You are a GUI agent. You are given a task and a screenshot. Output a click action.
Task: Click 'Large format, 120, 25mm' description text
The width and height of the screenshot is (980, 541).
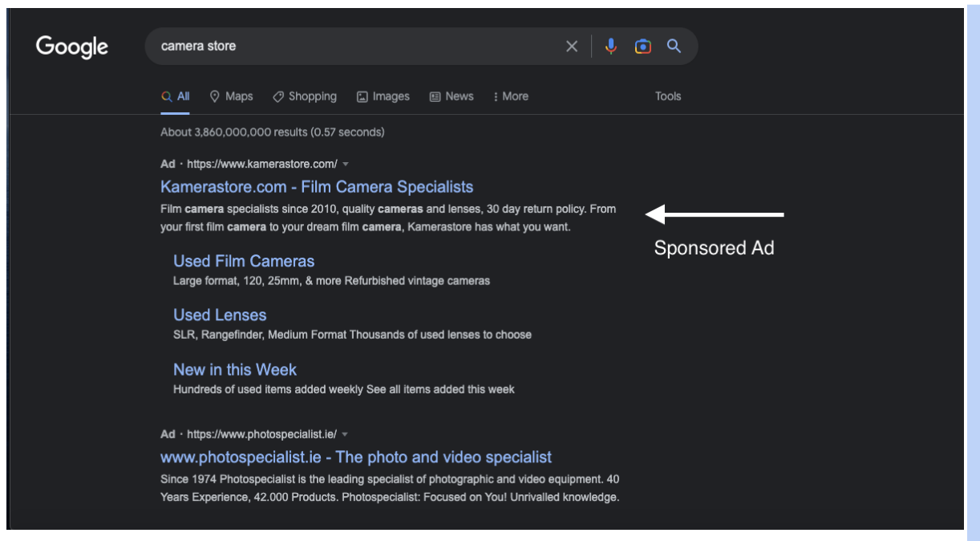pyautogui.click(x=331, y=281)
